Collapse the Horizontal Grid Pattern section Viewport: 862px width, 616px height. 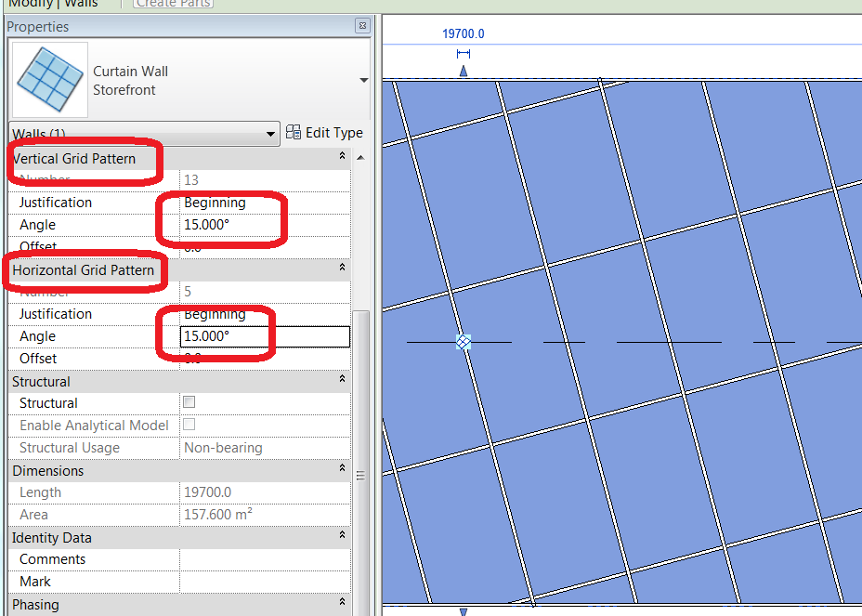coord(342,269)
